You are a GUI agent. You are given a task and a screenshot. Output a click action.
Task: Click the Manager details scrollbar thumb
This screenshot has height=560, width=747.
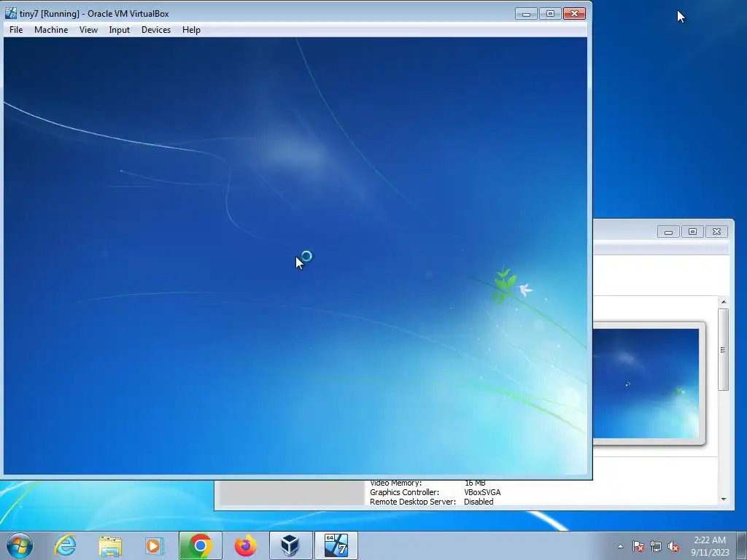coord(724,349)
